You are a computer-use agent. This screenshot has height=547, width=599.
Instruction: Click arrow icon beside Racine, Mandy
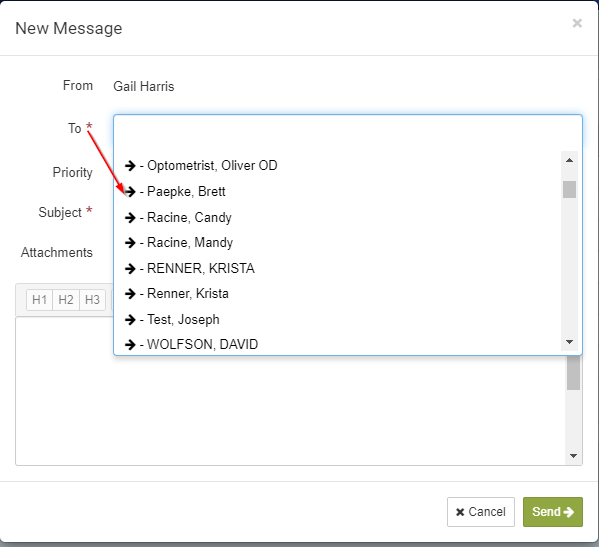point(130,243)
